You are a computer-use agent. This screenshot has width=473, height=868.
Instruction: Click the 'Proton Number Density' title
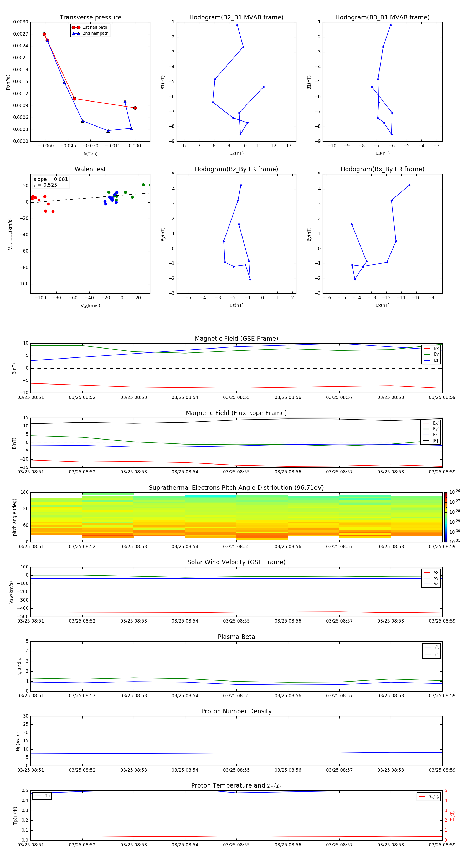(x=236, y=711)
